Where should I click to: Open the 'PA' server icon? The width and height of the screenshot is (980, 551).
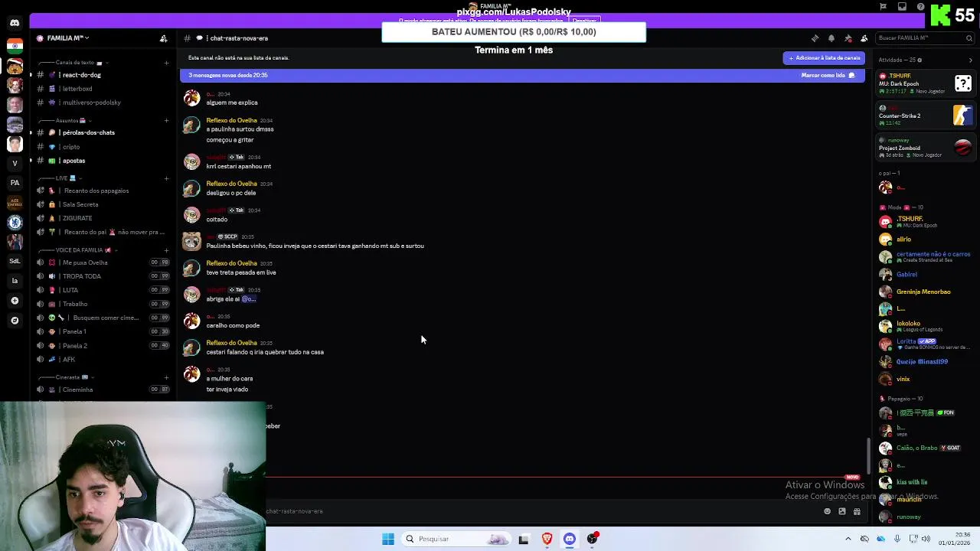point(15,183)
